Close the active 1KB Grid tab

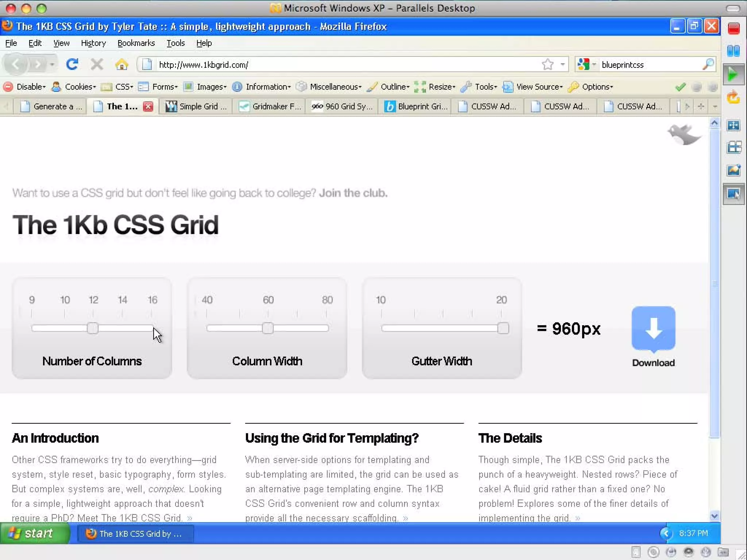(x=148, y=106)
